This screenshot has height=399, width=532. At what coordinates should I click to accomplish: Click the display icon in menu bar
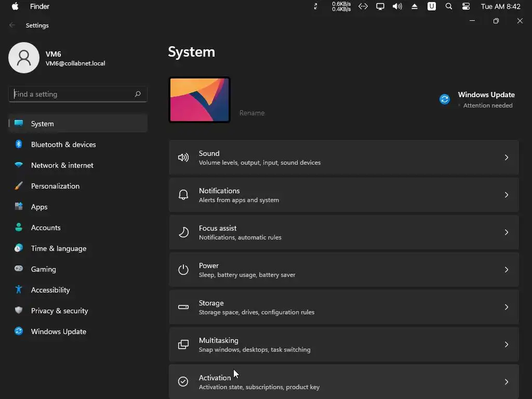[x=380, y=6]
